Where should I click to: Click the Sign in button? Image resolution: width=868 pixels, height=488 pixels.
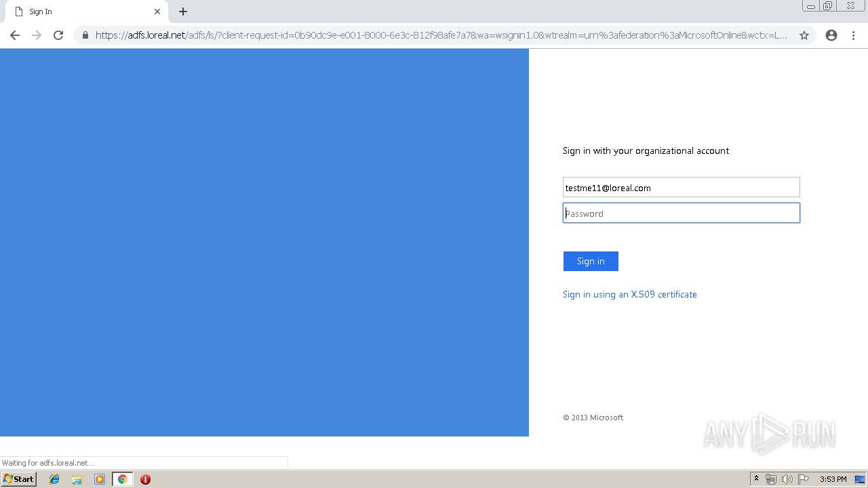591,261
